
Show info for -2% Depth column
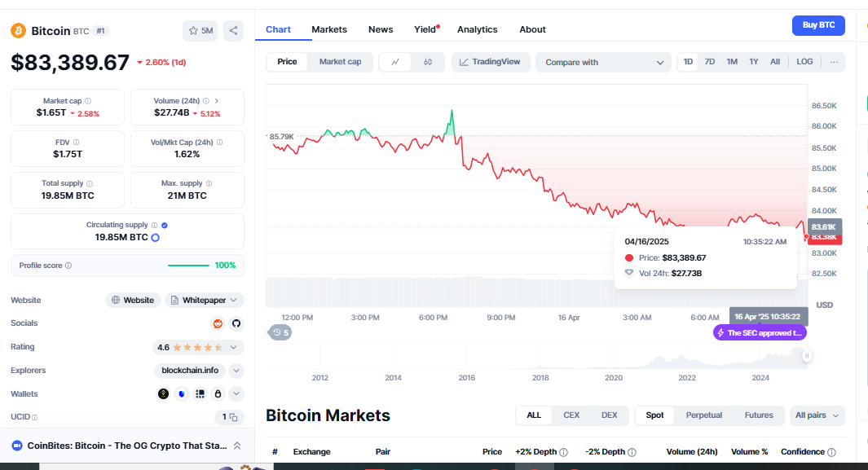point(632,452)
